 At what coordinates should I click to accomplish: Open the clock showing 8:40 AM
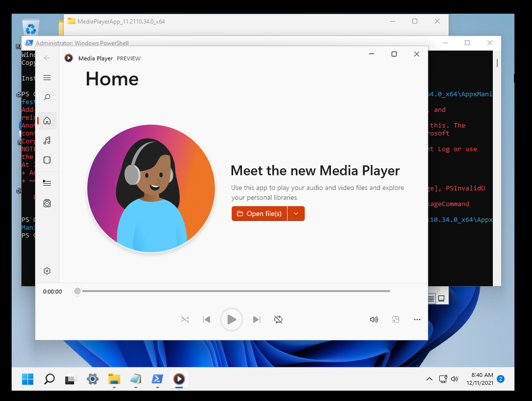tap(480, 379)
